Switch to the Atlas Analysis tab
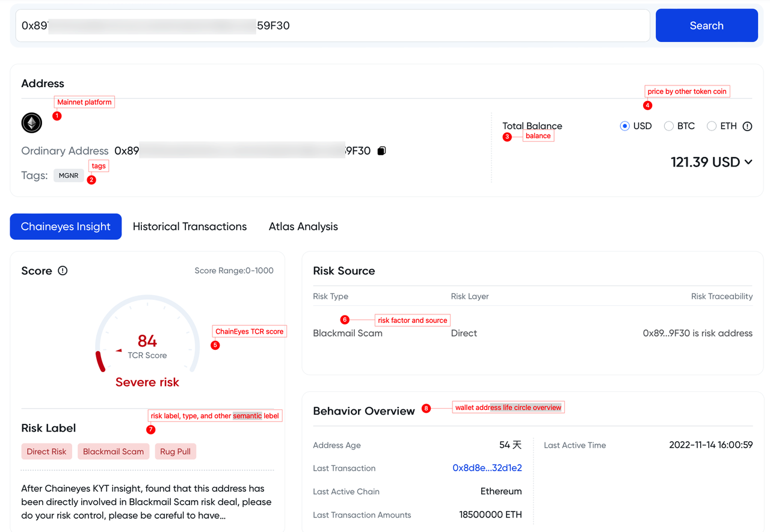The height and width of the screenshot is (532, 770). click(303, 227)
